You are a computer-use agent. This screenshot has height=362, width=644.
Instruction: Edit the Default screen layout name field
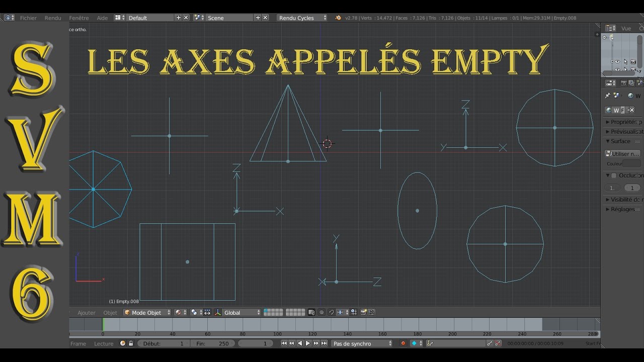coord(150,18)
